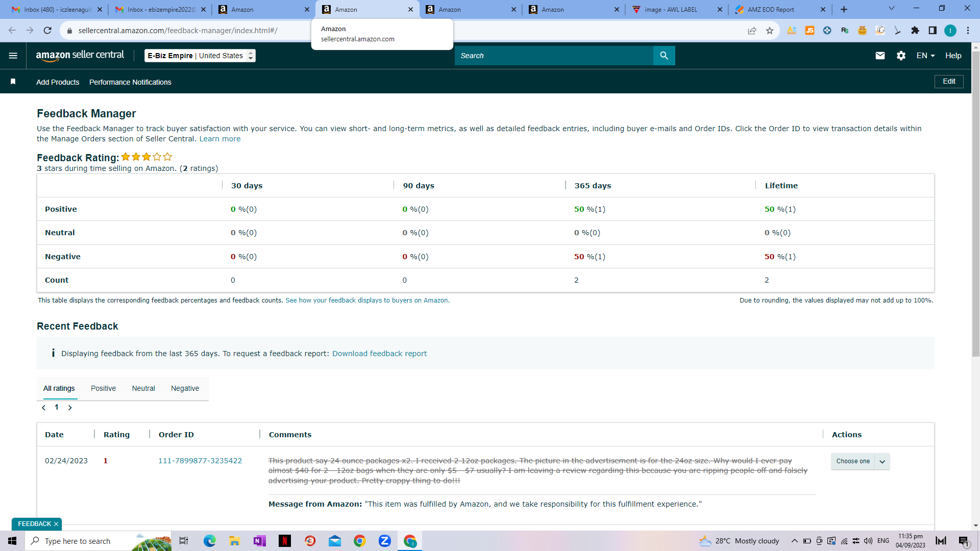Open Zoom from the taskbar
Screen dimensions: 980x551
click(384, 541)
